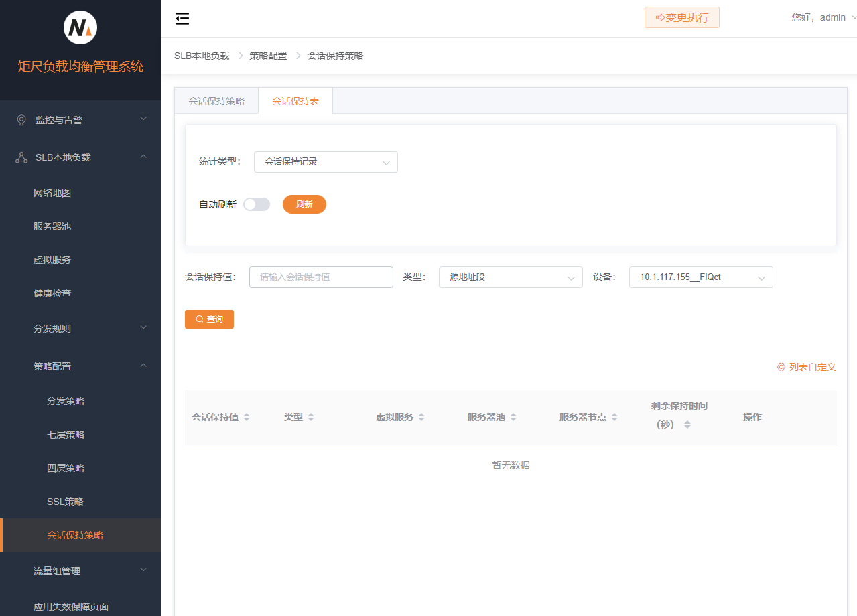Open the 设备 device dropdown
This screenshot has height=616, width=857.
(x=701, y=277)
